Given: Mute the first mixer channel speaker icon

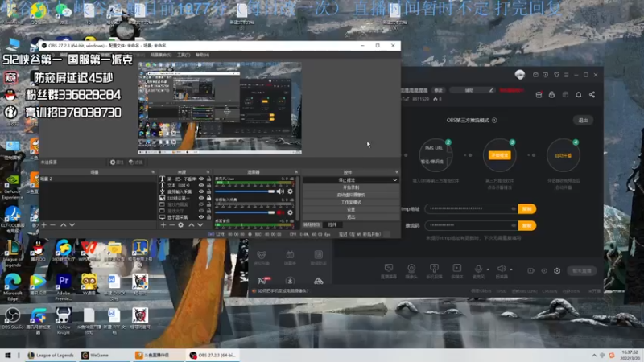Looking at the screenshot, I should (x=280, y=191).
